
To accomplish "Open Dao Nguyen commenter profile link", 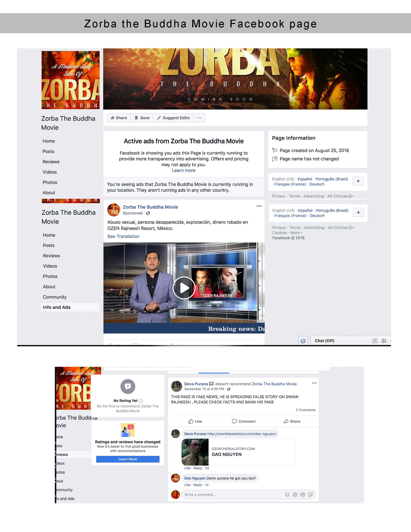I will click(x=195, y=478).
